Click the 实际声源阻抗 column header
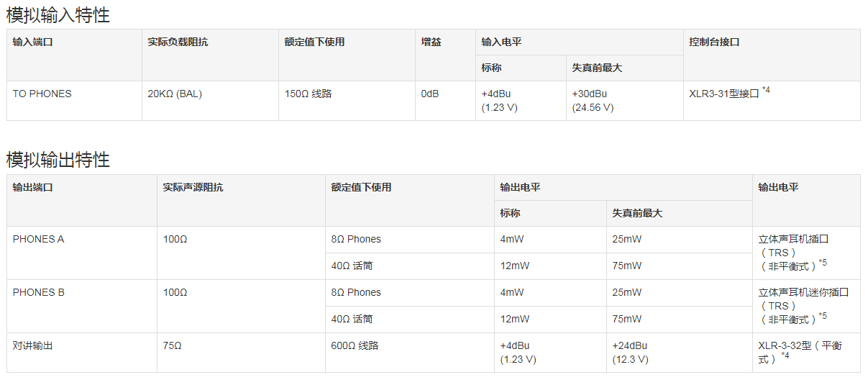868x380 pixels. click(193, 187)
